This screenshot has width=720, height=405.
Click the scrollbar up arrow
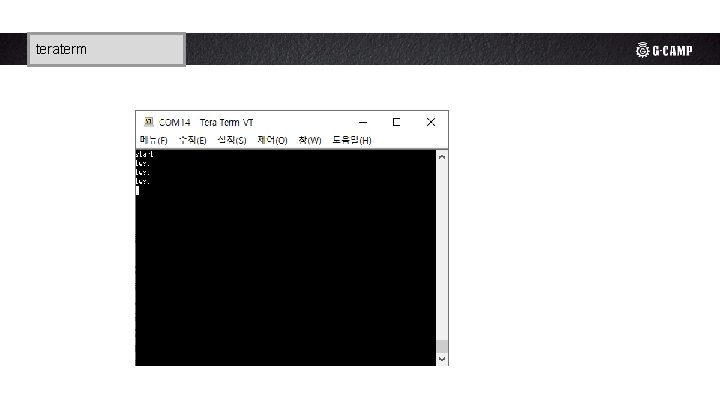[442, 157]
